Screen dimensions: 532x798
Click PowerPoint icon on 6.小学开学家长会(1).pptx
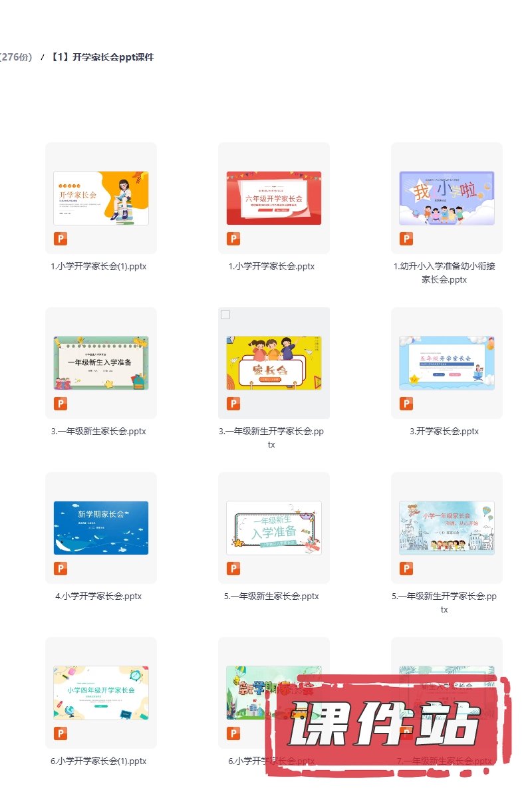pos(61,733)
